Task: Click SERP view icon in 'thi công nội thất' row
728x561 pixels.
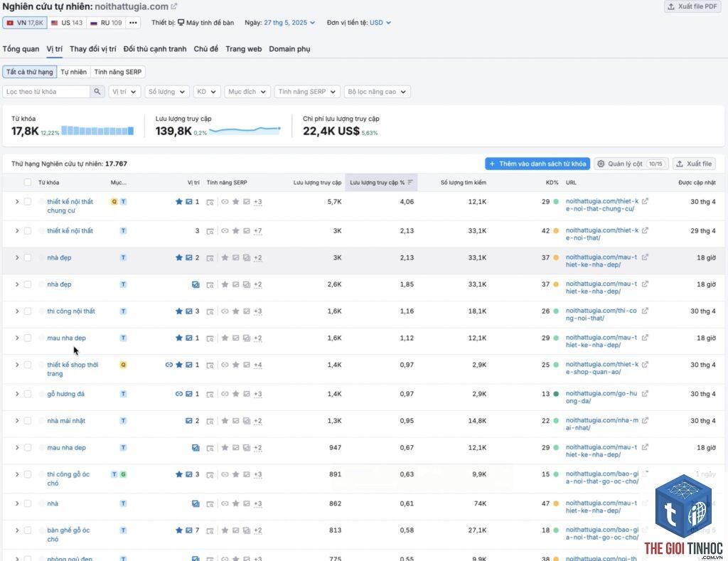Action: pyautogui.click(x=210, y=311)
